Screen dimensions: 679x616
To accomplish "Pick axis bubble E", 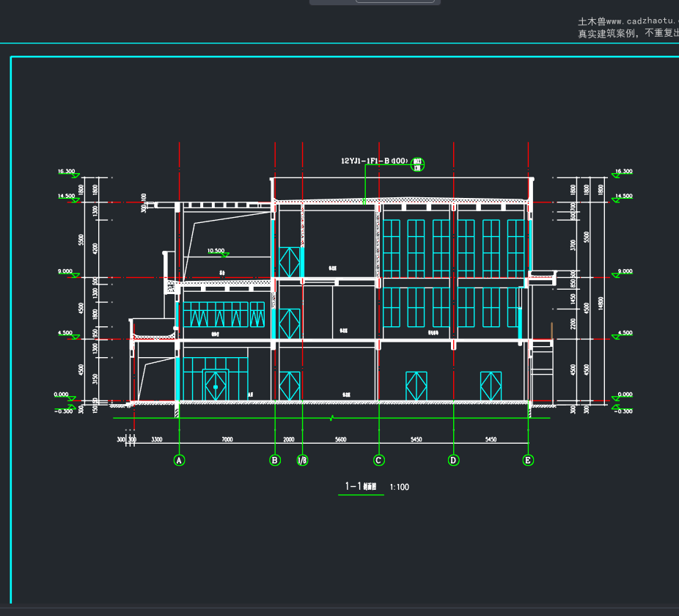I will (528, 460).
